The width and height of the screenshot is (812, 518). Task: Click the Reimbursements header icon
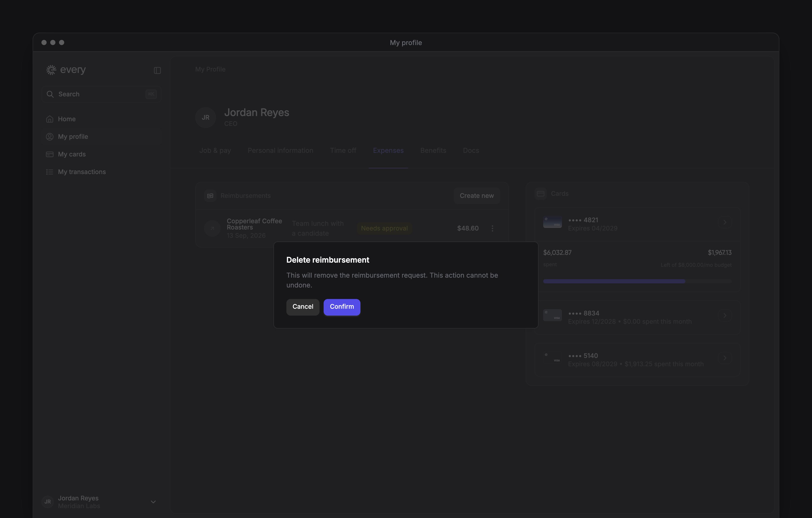pyautogui.click(x=210, y=196)
